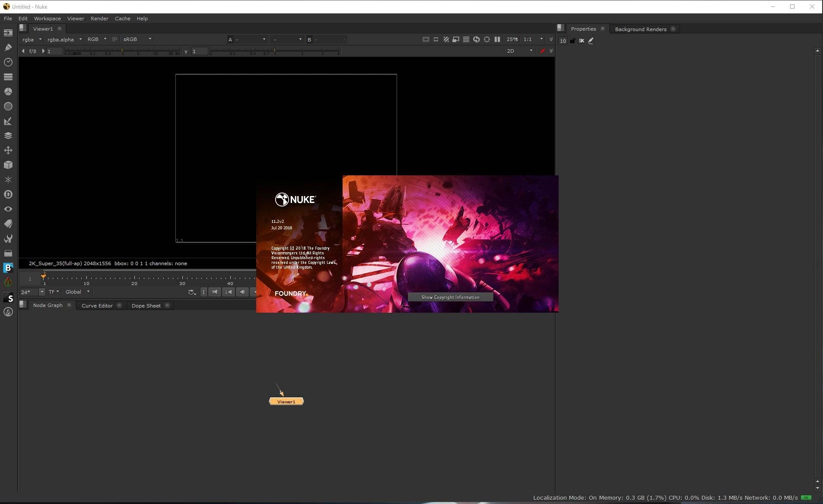Open the Cache menu

click(123, 19)
